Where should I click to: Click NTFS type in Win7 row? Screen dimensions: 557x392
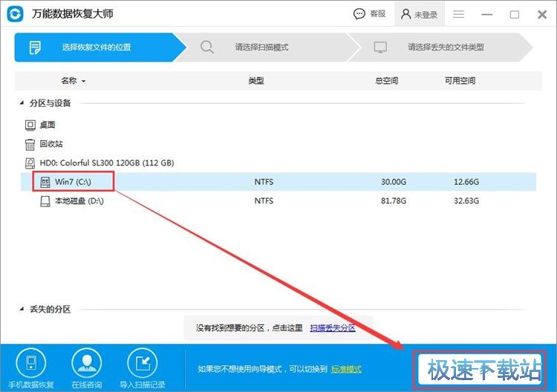pyautogui.click(x=264, y=182)
